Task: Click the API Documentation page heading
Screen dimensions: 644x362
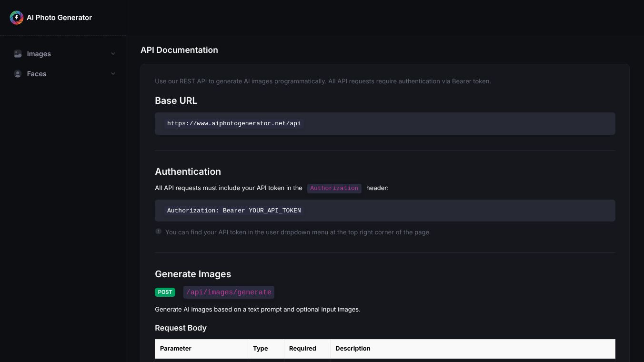Action: coord(179,50)
